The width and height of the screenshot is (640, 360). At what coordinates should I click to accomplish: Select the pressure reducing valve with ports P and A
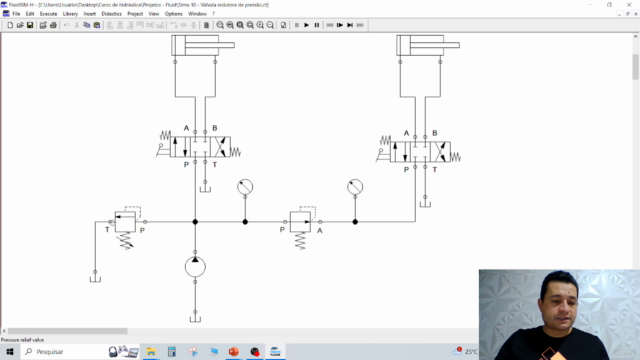pyautogui.click(x=300, y=222)
